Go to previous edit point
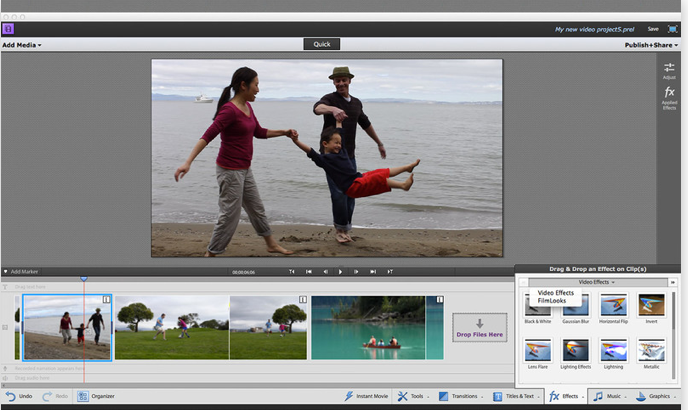Screen dimensions: 688x410 tap(308, 272)
